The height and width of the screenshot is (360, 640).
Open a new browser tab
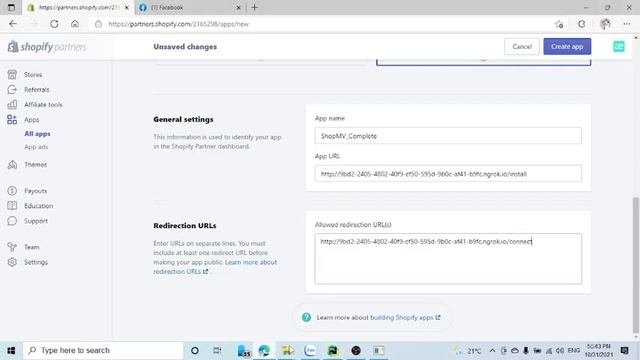point(255,7)
